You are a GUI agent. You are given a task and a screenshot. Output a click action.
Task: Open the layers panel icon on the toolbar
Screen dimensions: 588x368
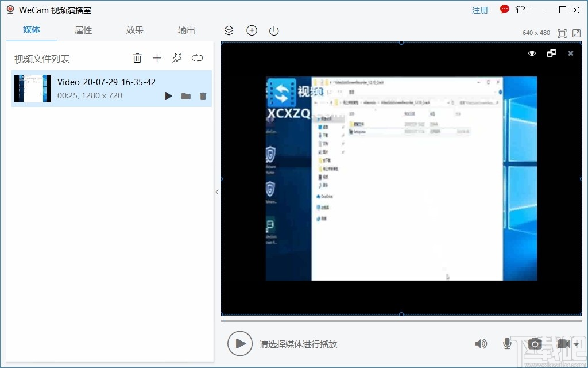point(229,30)
